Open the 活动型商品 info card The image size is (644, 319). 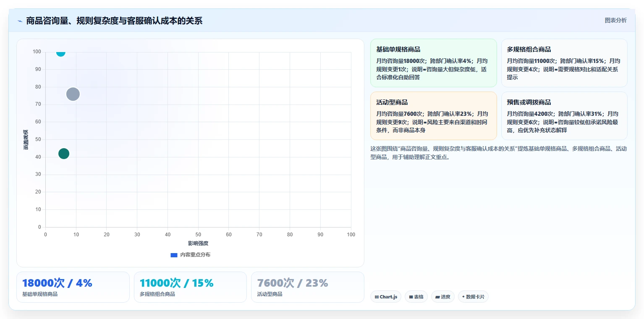(433, 116)
